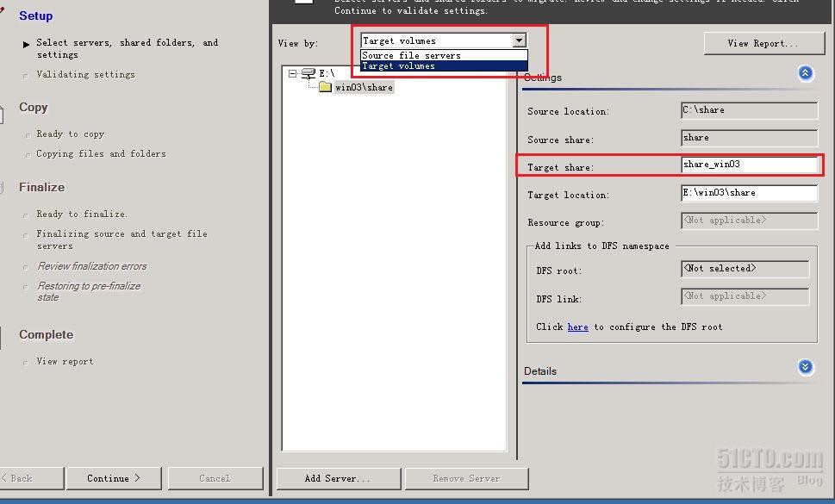Click the Validating settings step bullet
The width and height of the screenshot is (835, 504).
[x=27, y=76]
